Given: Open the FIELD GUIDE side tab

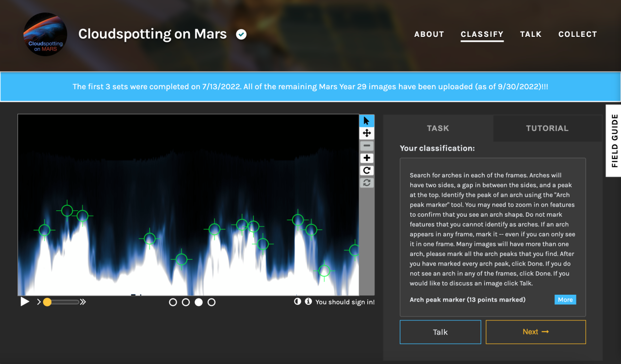Looking at the screenshot, I should coord(614,141).
